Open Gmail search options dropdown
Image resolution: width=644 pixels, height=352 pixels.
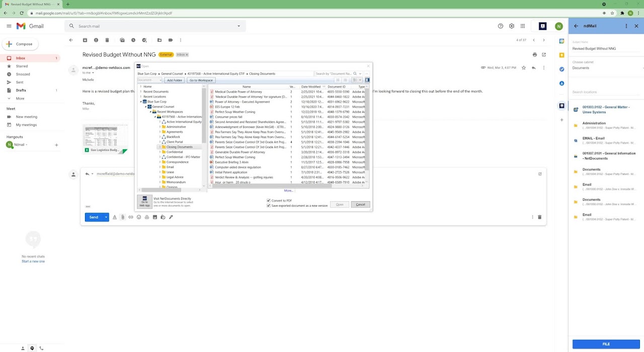click(x=238, y=26)
